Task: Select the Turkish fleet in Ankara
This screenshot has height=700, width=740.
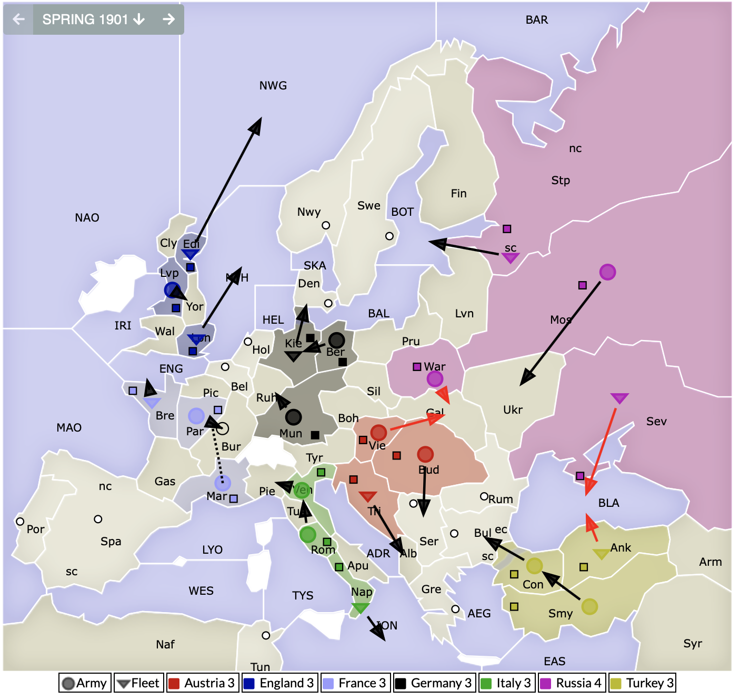Action: click(x=601, y=553)
